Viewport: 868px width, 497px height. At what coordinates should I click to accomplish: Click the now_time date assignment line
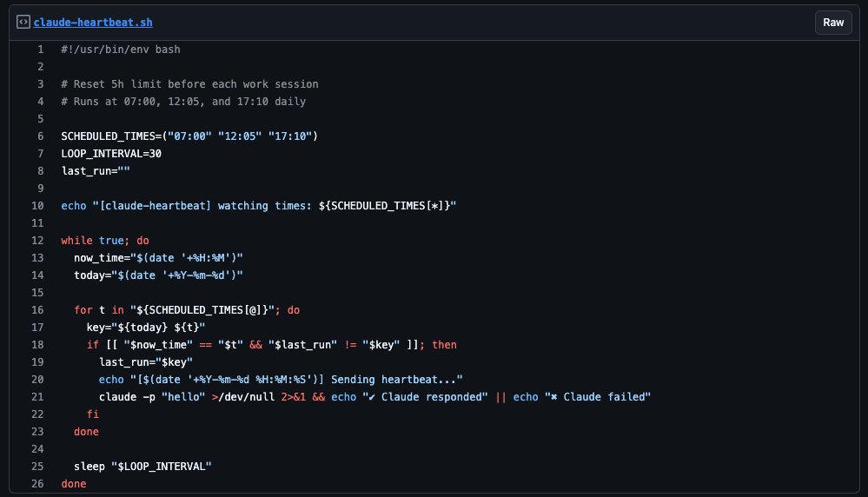158,258
